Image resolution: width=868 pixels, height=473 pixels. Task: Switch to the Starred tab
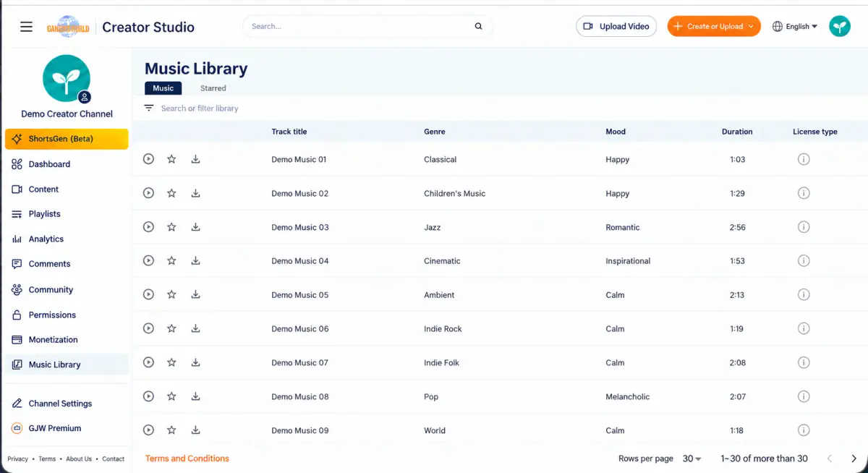213,88
